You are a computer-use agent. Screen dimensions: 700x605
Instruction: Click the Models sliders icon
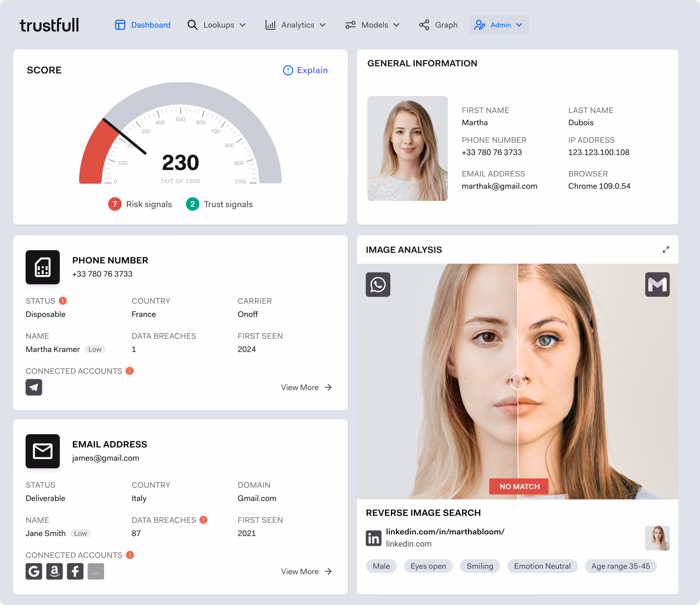click(x=350, y=25)
